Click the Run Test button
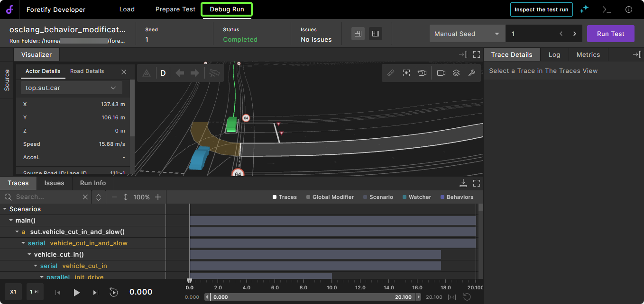The width and height of the screenshot is (644, 304). tap(610, 34)
